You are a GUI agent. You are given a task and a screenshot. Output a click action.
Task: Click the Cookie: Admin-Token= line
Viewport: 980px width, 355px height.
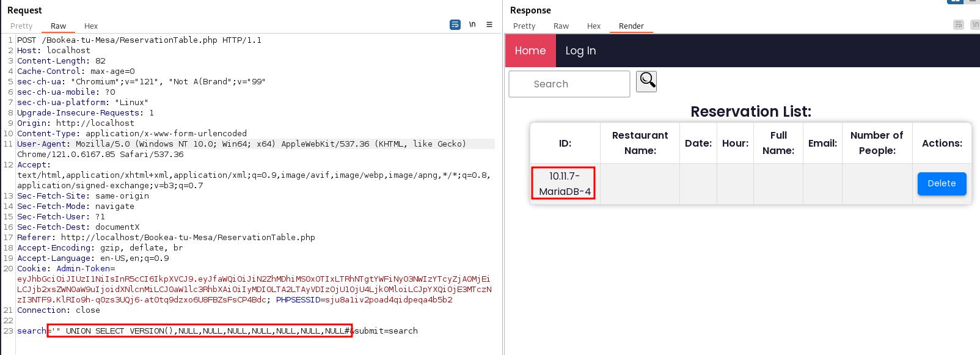[x=66, y=269]
